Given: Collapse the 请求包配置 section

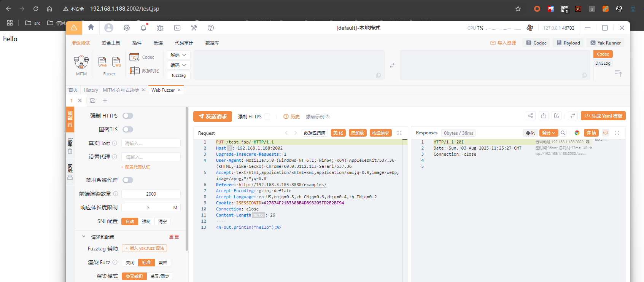Looking at the screenshot, I should coord(84,237).
